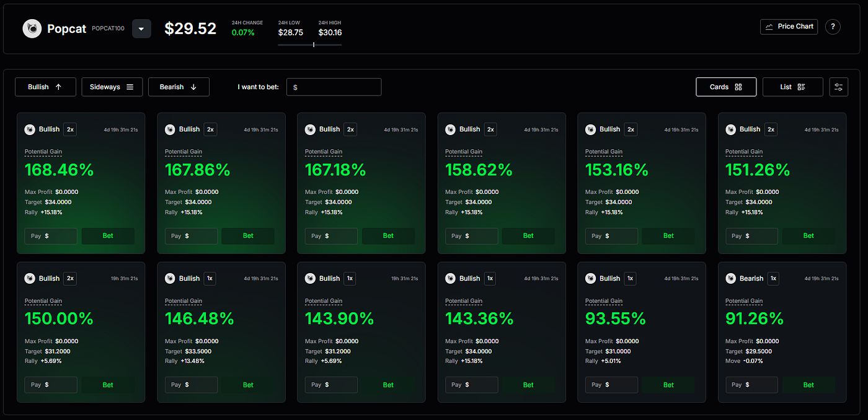Click Bet on the 167.86% card
Image resolution: width=868 pixels, height=420 pixels.
point(248,235)
